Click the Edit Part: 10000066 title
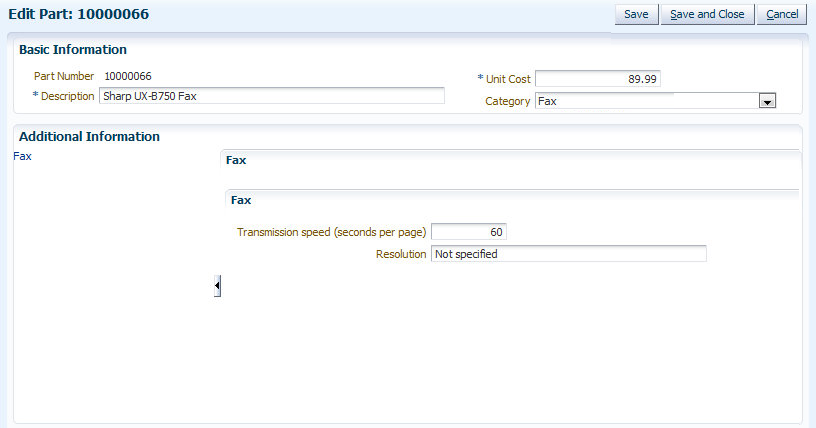This screenshot has height=428, width=816. click(x=79, y=14)
